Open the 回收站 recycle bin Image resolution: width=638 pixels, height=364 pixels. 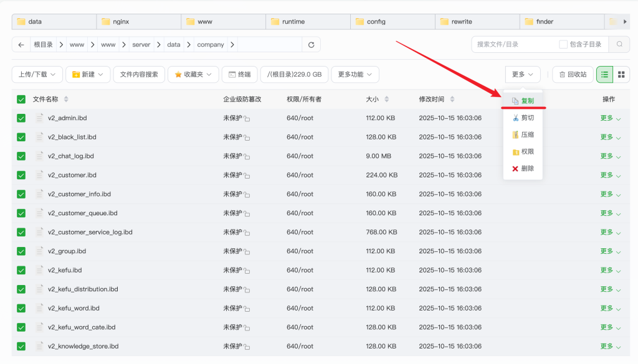point(573,75)
